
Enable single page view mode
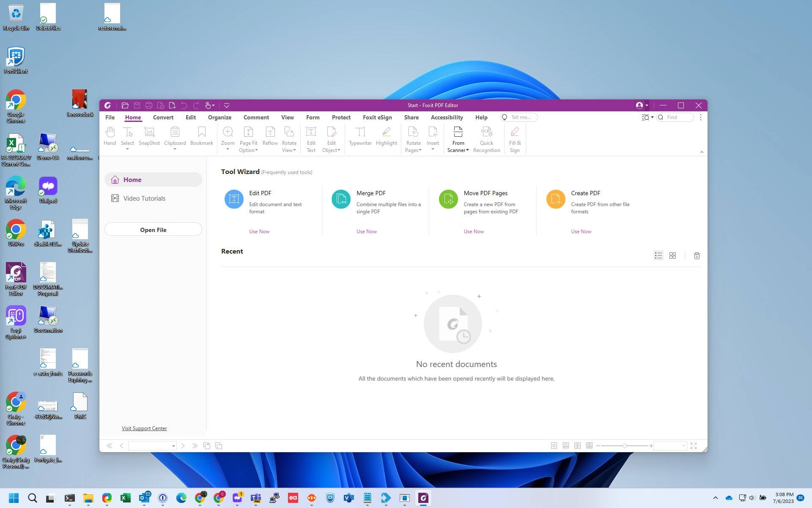coord(554,446)
